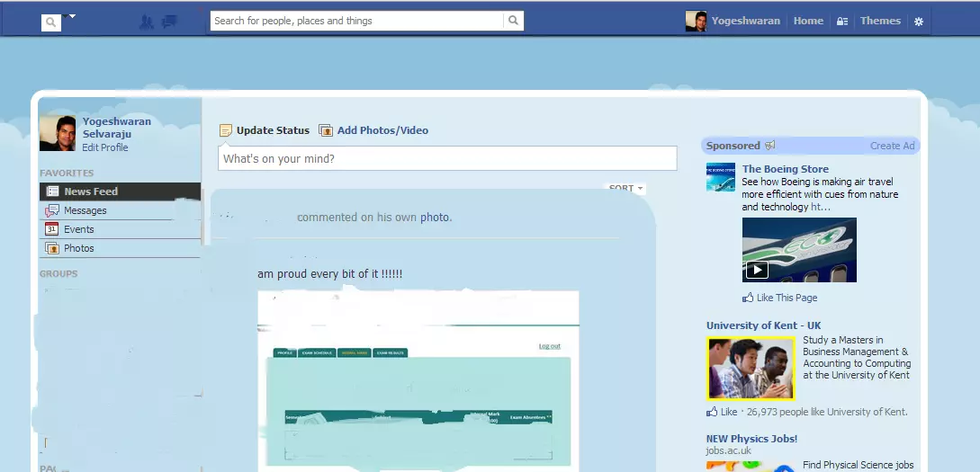The image size is (980, 472).
Task: Play the Boeing ad video
Action: point(756,270)
